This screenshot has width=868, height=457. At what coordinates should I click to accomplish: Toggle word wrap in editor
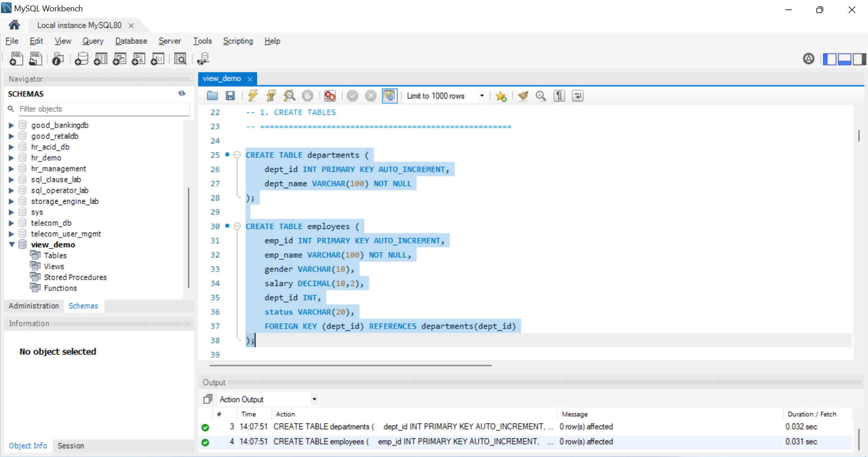pos(578,96)
